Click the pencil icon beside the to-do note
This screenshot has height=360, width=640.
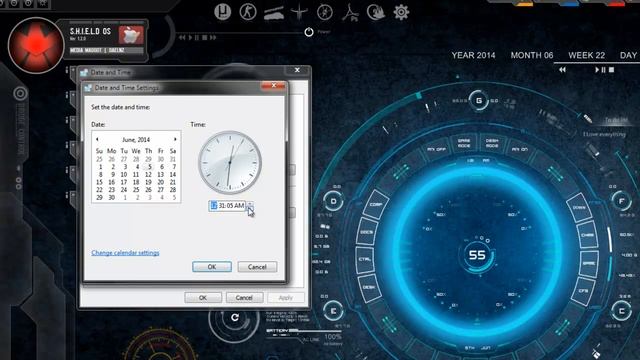pyautogui.click(x=588, y=118)
